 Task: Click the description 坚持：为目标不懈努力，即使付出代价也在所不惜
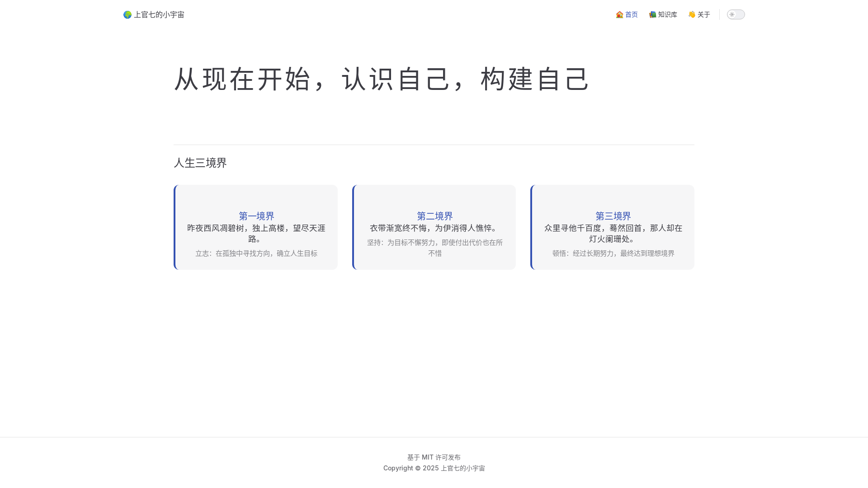(435, 248)
